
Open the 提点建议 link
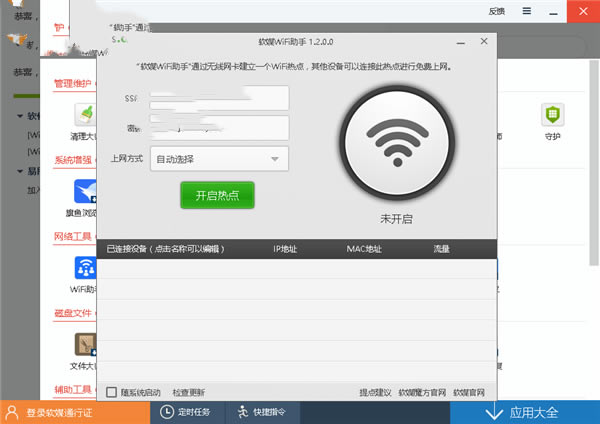[375, 393]
